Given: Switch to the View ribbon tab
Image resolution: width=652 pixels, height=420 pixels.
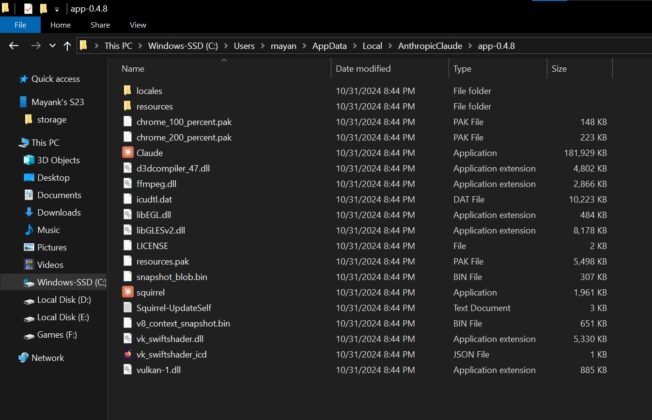Looking at the screenshot, I should [x=137, y=24].
